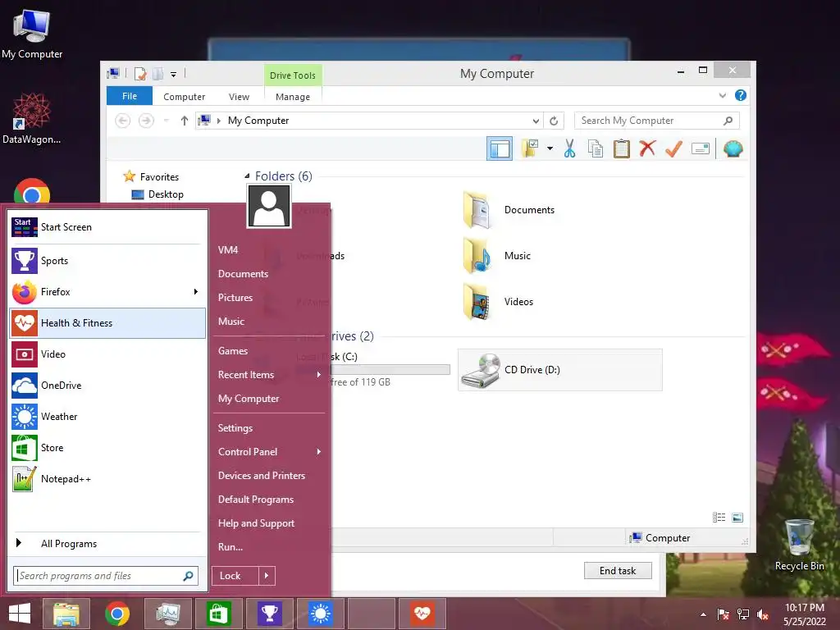Click the Paste clipboard toolbar icon
This screenshot has width=840, height=630.
622,149
